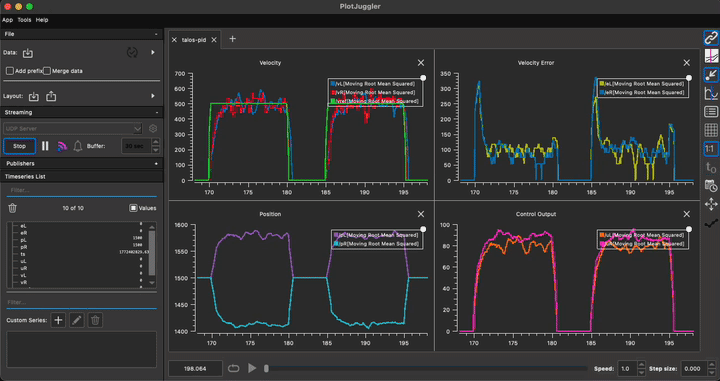Enable the Merge data checkbox
This screenshot has height=381, width=720.
[47, 71]
